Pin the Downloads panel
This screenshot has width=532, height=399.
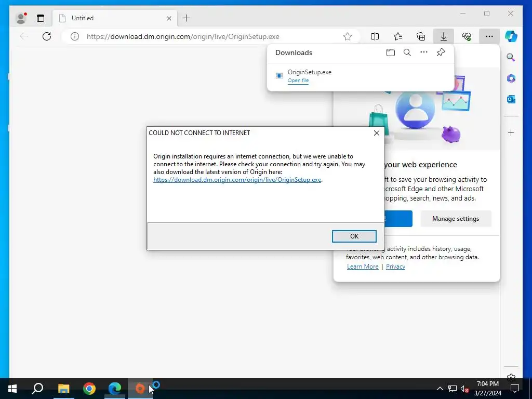[x=441, y=52]
